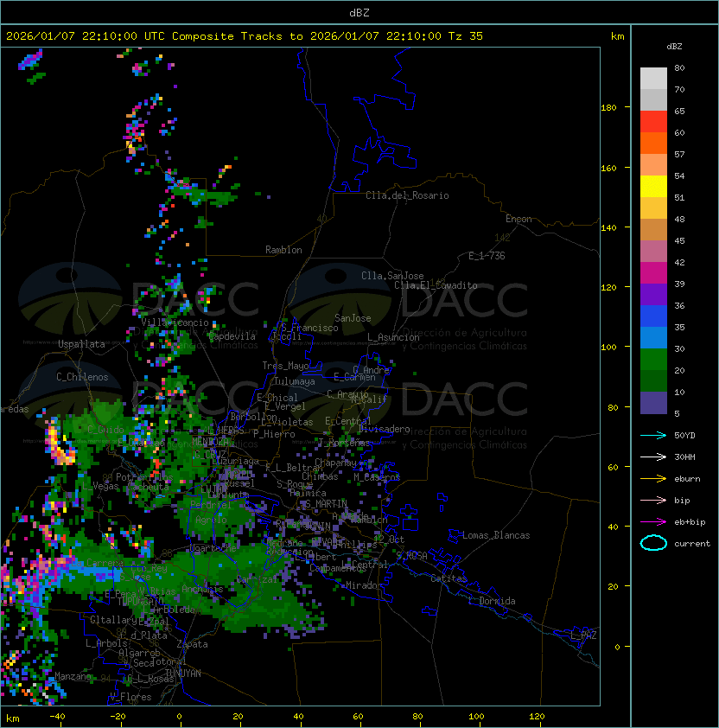
Task: Click the 'Agrelo' map label
Action: pos(211,520)
